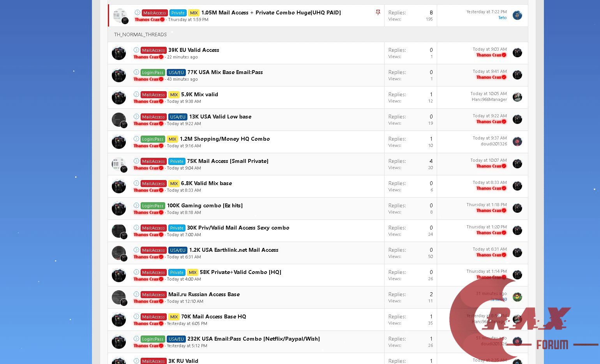Click Hans966Manager's last-poster avatar on 5.9K Mix valid row
This screenshot has height=364, width=600.
(517, 97)
